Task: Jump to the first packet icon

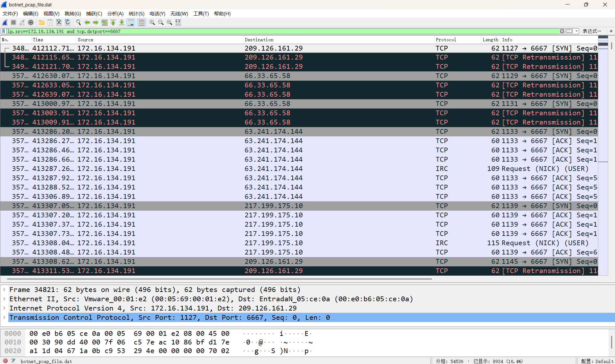Action: 113,22
